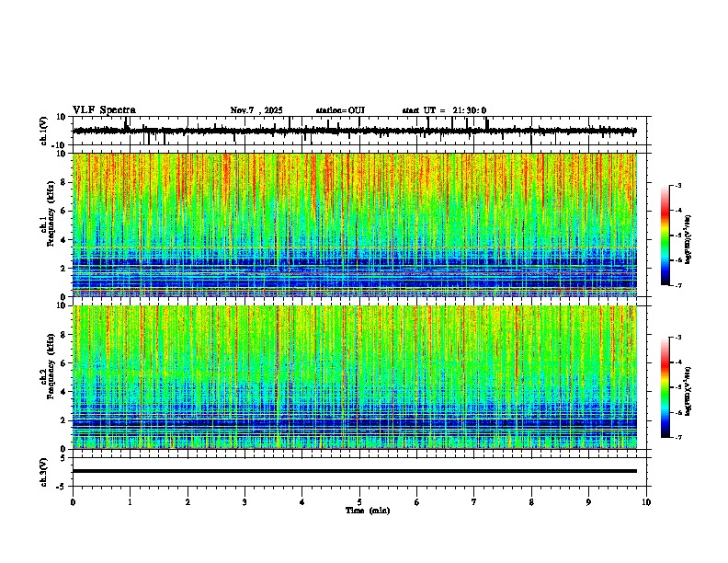Viewport: 728px width, 563px height.
Task: Select the "start UT = 21:30: 0" text
Action: 444,110
